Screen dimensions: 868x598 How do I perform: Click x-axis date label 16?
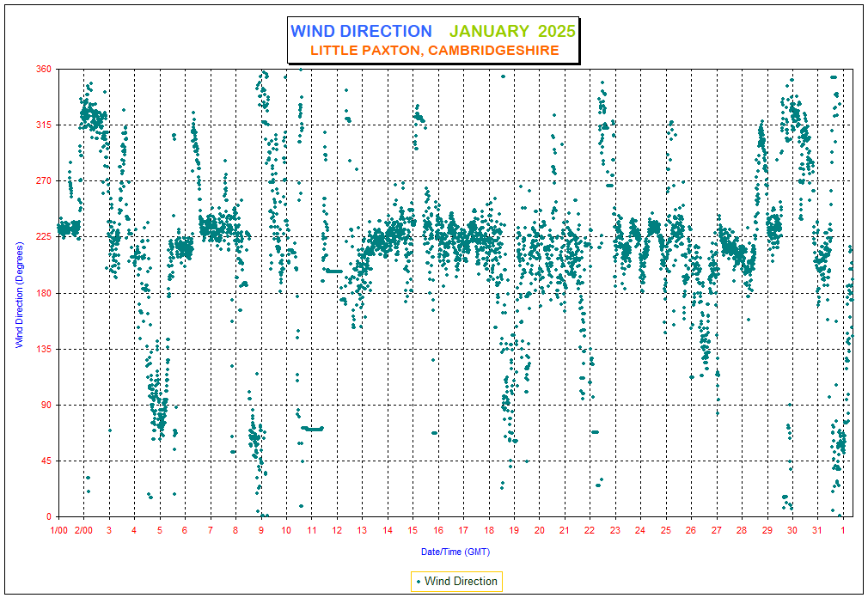tap(438, 530)
